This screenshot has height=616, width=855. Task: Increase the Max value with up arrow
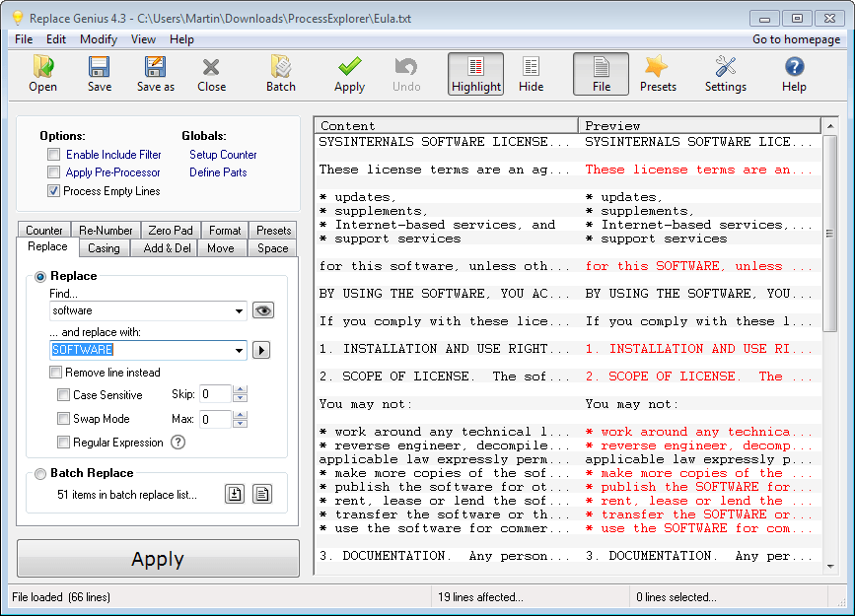click(x=240, y=415)
